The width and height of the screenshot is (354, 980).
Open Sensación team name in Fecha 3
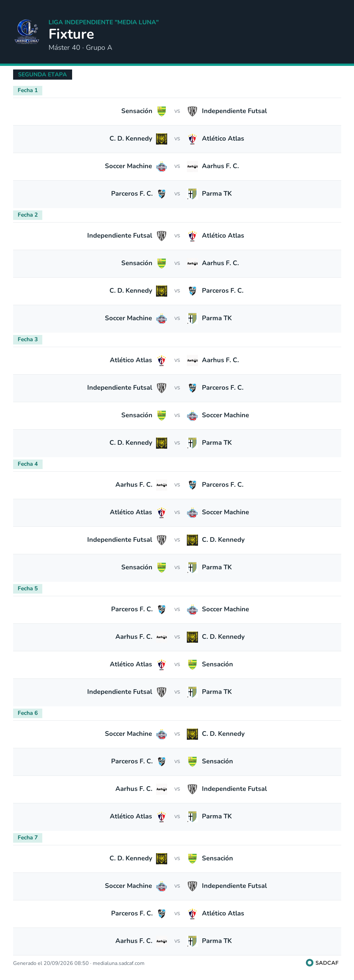point(137,415)
